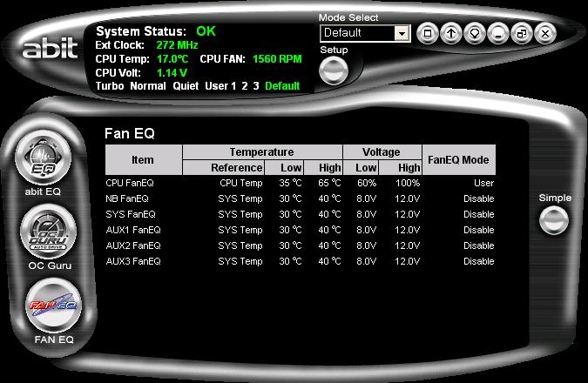Click the 1.14 V CPU Volt reading
This screenshot has width=588, height=383.
coord(172,73)
